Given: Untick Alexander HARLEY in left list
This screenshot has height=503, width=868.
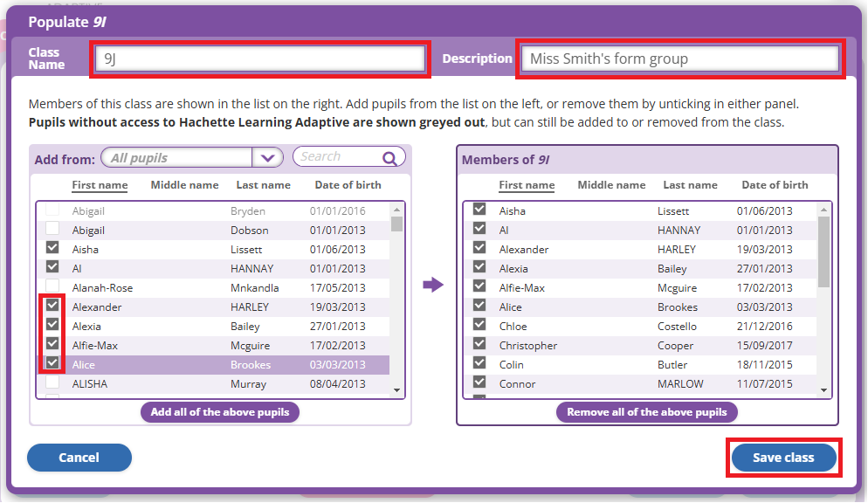Looking at the screenshot, I should click(x=52, y=307).
